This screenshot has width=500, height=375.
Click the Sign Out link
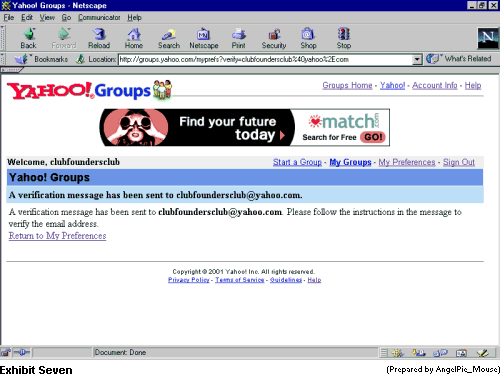coord(459,162)
